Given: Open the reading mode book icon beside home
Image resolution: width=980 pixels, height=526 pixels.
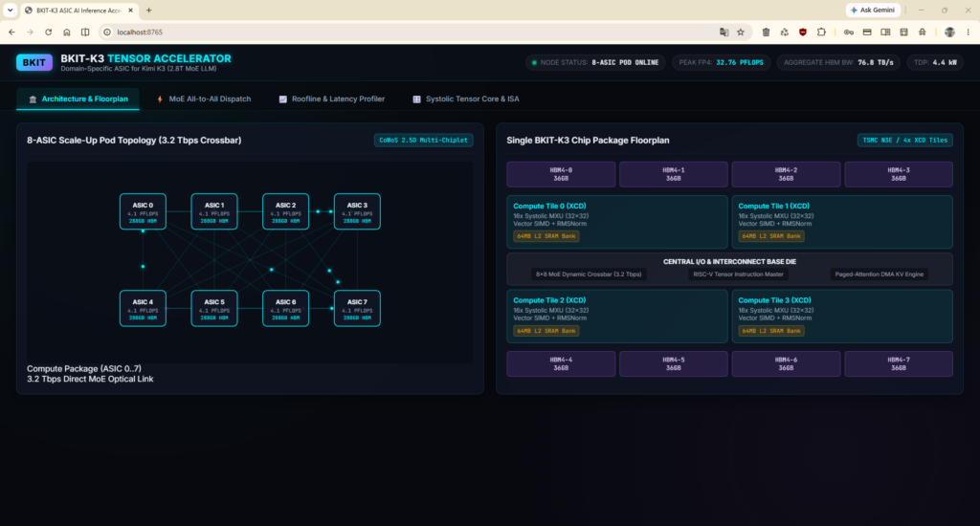Looking at the screenshot, I should [85, 32].
